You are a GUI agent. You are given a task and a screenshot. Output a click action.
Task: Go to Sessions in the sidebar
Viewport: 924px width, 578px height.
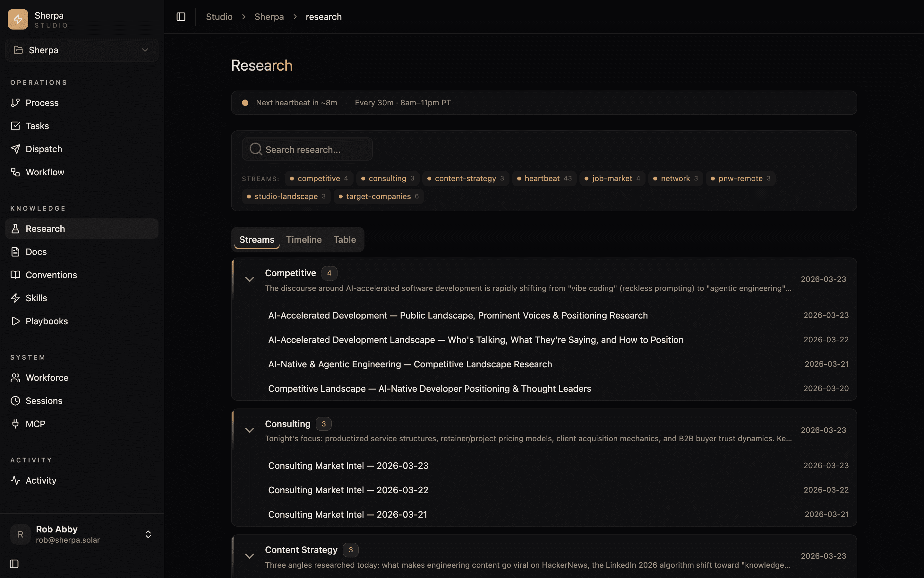click(82, 401)
